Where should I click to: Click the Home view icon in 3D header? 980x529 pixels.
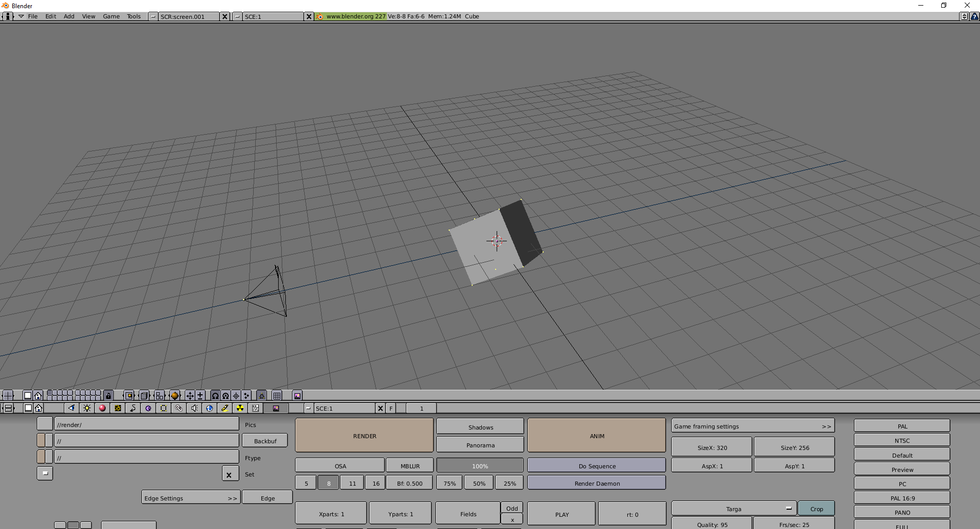tap(38, 395)
